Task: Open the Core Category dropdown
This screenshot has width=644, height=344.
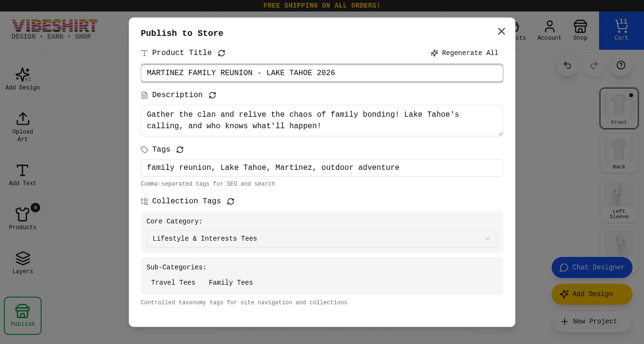Action: coord(322,239)
